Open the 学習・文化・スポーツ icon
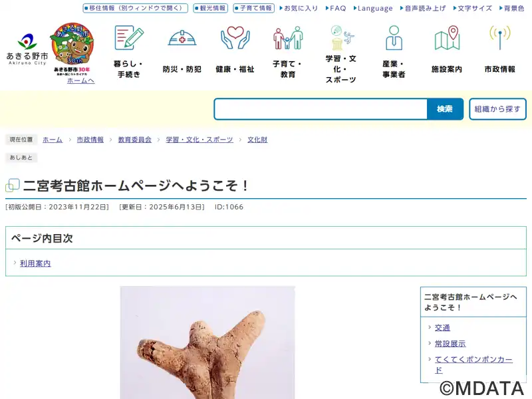The height and width of the screenshot is (399, 532). coord(341,37)
